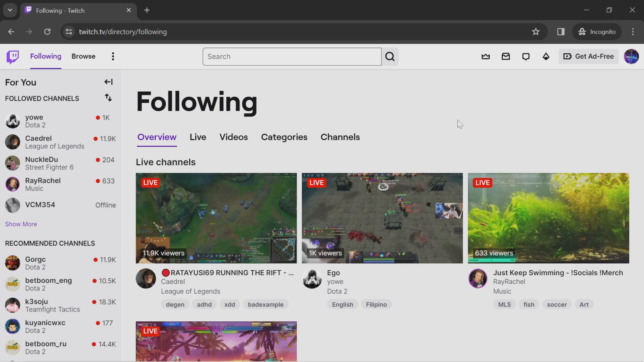Open the notifications inbox icon
Screen dimensions: 644x362
click(505, 57)
